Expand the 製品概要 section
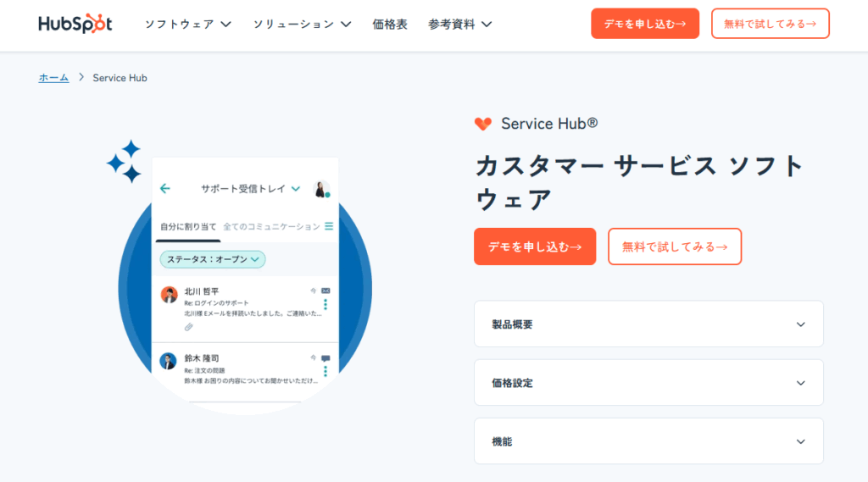Screen dimensions: 868x482 click(648, 324)
